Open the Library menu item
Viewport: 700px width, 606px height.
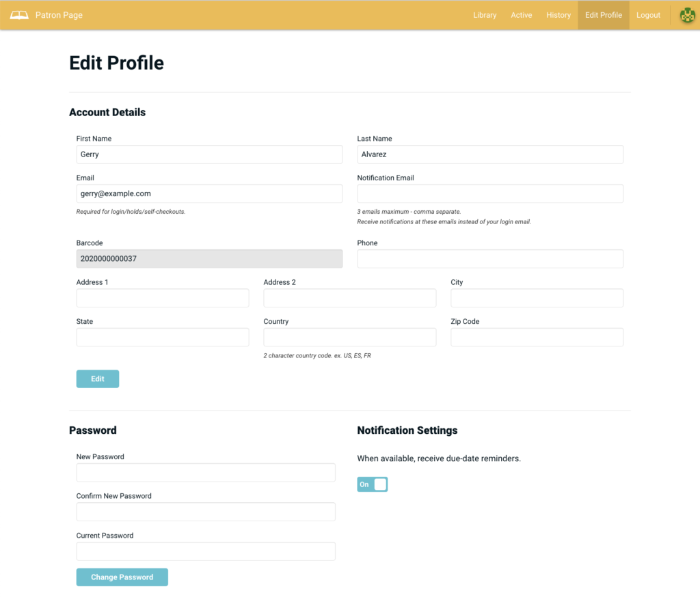pyautogui.click(x=485, y=15)
